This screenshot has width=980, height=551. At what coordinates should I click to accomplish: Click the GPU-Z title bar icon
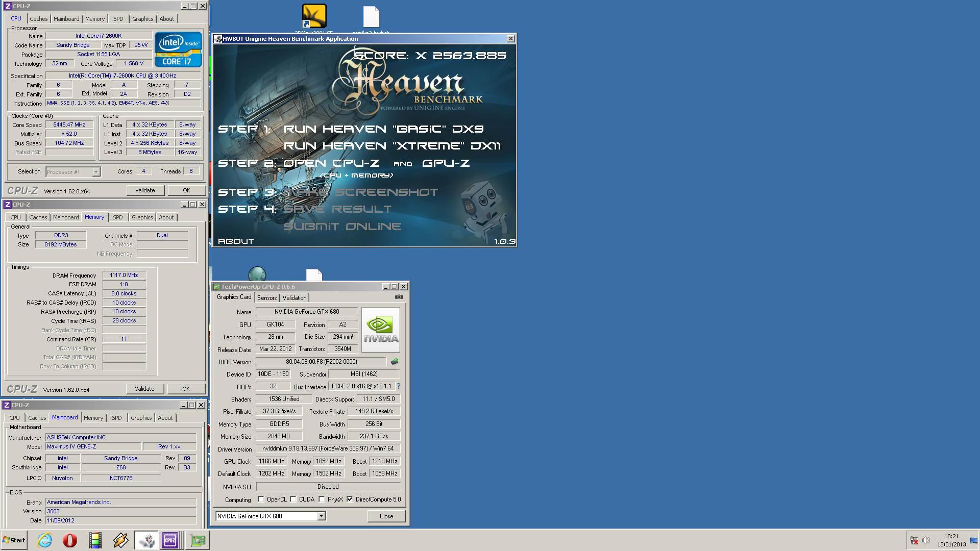click(x=216, y=287)
